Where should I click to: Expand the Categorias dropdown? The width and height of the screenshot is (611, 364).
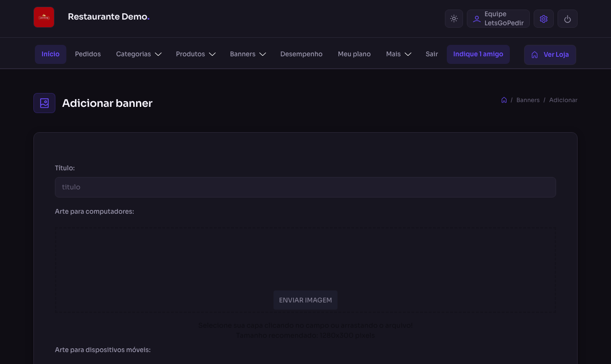coord(138,54)
